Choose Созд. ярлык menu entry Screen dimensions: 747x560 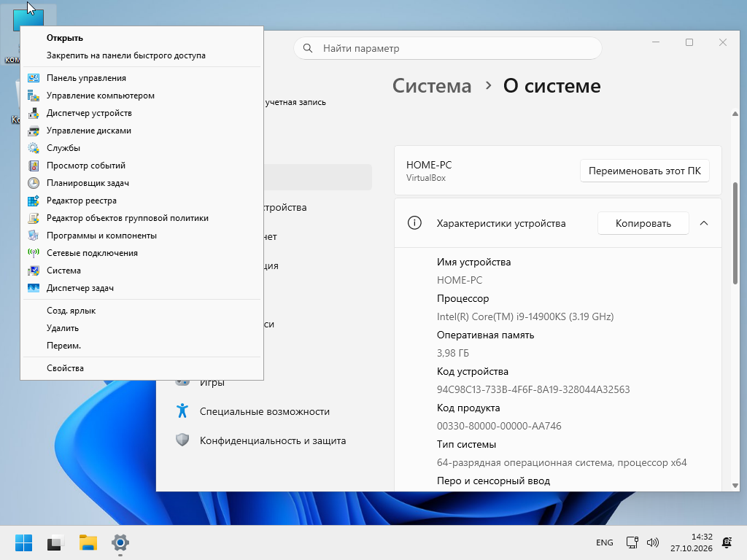coord(71,311)
